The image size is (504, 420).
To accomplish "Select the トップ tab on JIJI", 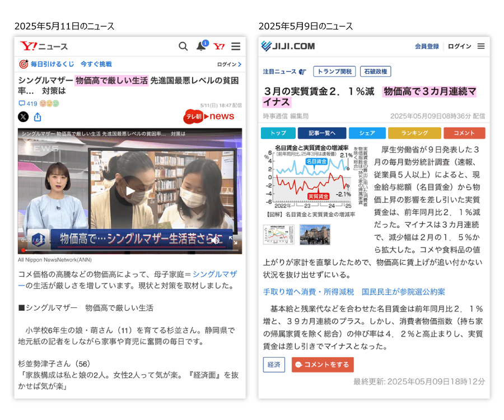I will pyautogui.click(x=278, y=133).
